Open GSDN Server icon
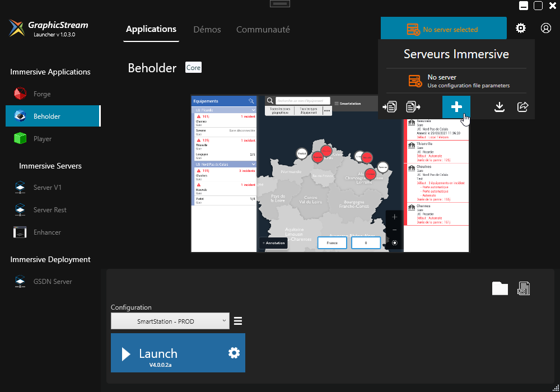This screenshot has width=560, height=392. [20, 281]
